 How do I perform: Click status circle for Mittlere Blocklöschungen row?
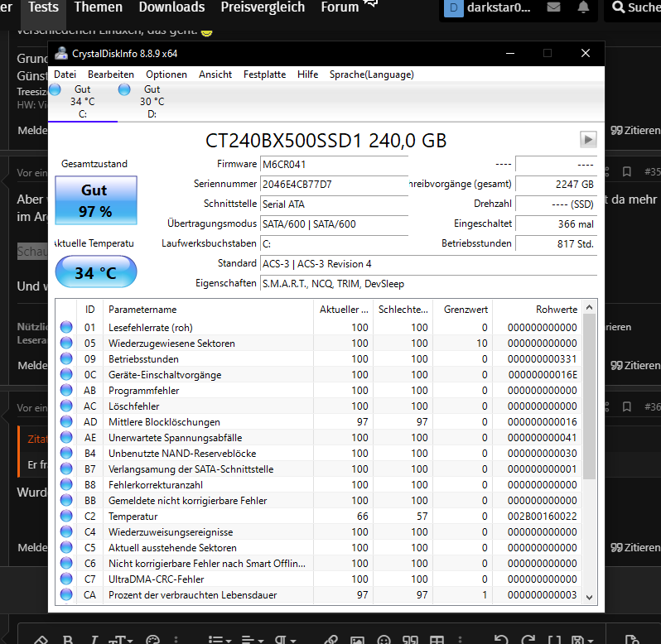(66, 421)
